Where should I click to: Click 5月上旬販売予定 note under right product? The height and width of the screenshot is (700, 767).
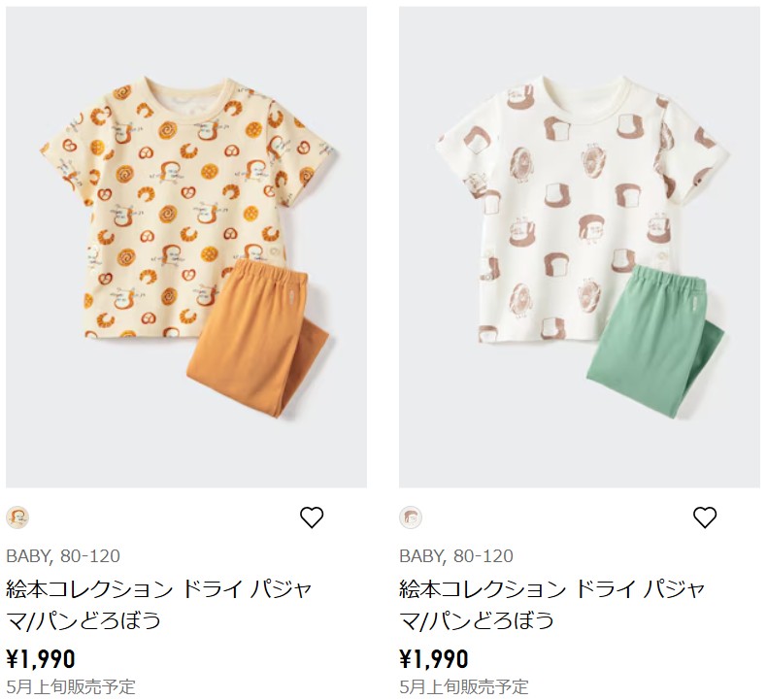click(464, 686)
